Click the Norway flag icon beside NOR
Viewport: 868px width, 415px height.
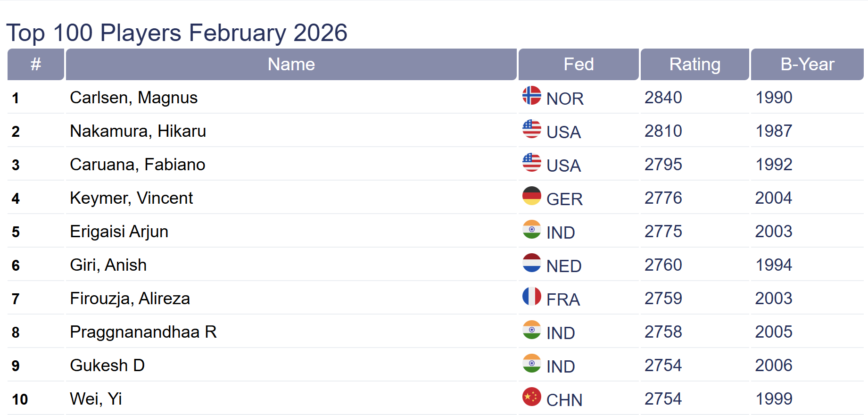tap(531, 95)
